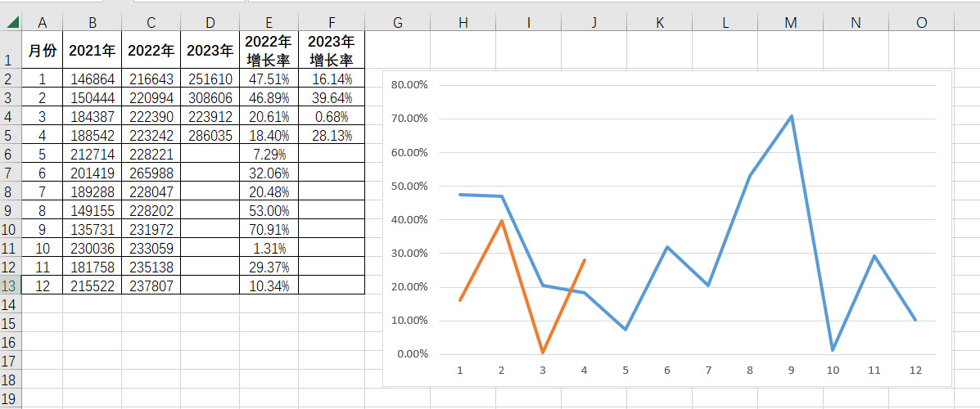Select cell containing 237807

coord(151,285)
